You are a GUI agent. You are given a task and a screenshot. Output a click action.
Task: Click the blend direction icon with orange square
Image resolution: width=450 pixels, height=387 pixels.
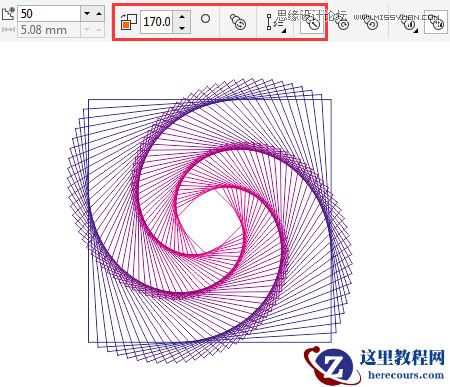(x=129, y=22)
